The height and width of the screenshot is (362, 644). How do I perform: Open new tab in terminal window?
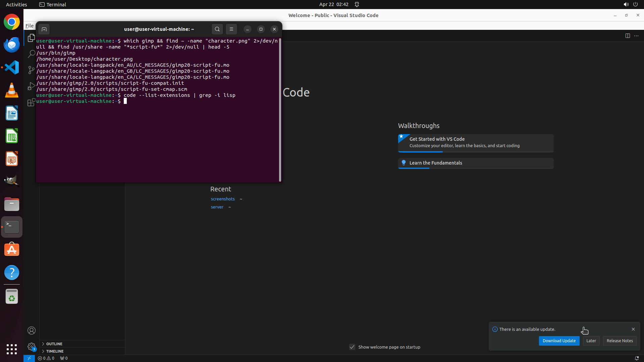44,29
